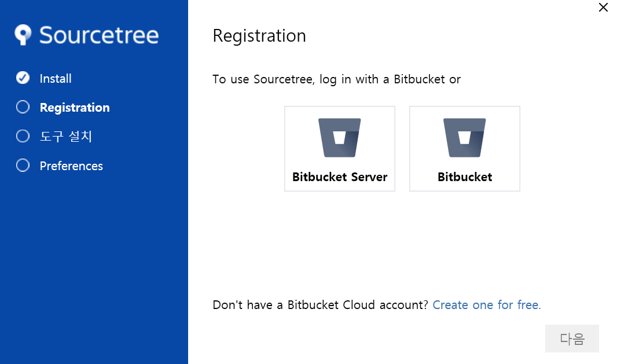
Task: Select the Preferences step label
Action: (x=71, y=166)
